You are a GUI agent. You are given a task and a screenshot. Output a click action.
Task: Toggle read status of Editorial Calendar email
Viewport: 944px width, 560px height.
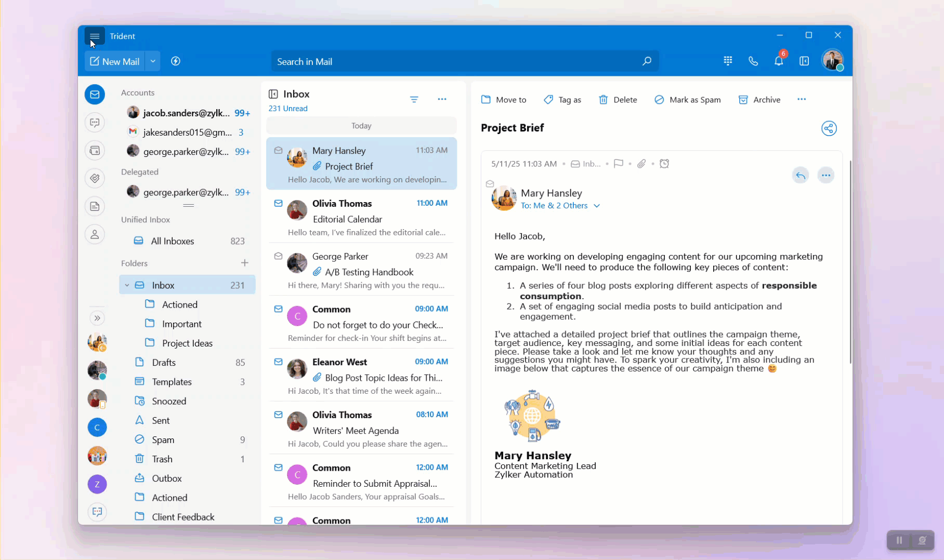point(278,204)
